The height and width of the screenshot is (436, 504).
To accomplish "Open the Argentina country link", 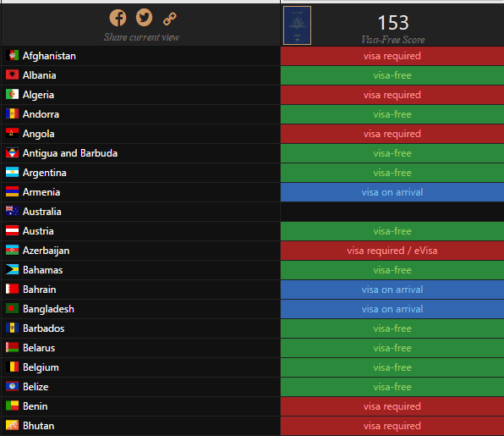I will coord(44,173).
